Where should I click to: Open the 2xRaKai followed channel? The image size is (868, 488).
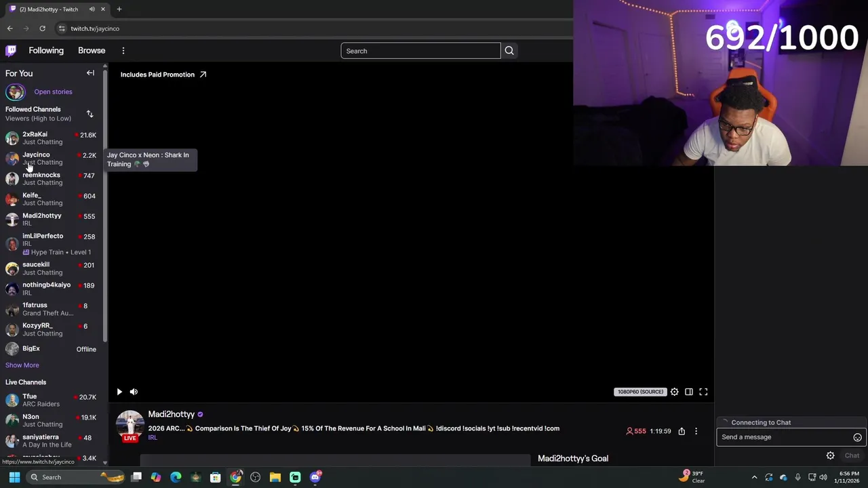point(53,138)
